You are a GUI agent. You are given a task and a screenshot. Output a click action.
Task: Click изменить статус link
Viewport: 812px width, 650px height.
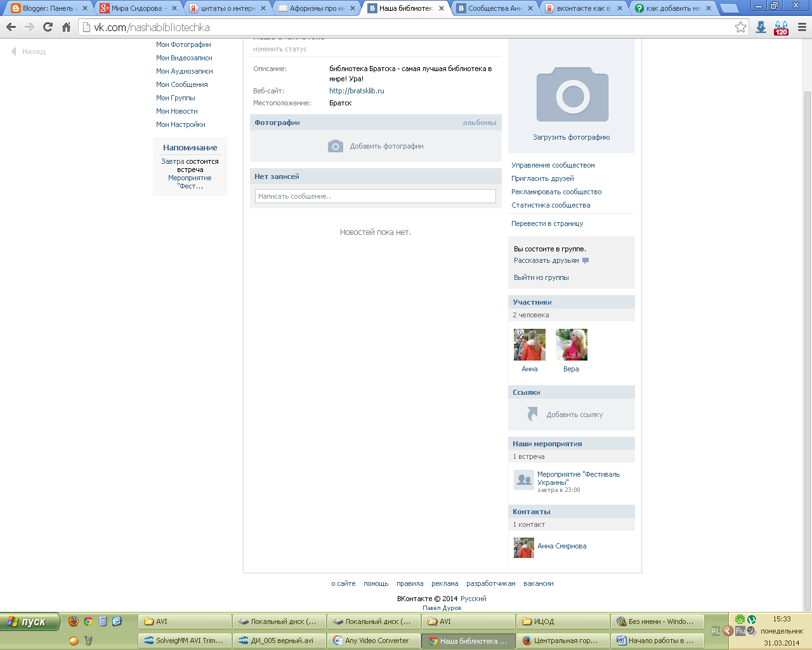tap(280, 49)
